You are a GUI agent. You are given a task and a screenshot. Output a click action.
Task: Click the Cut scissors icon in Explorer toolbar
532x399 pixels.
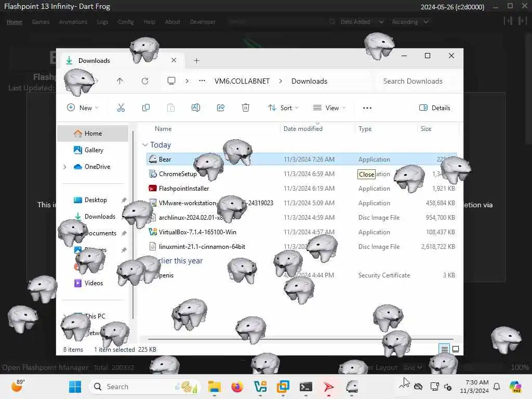point(121,108)
